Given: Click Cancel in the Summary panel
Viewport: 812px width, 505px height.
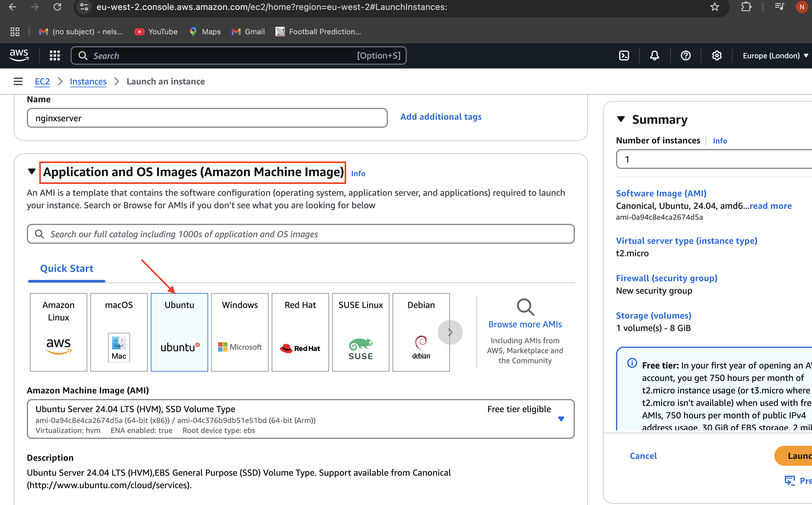Looking at the screenshot, I should tap(643, 456).
